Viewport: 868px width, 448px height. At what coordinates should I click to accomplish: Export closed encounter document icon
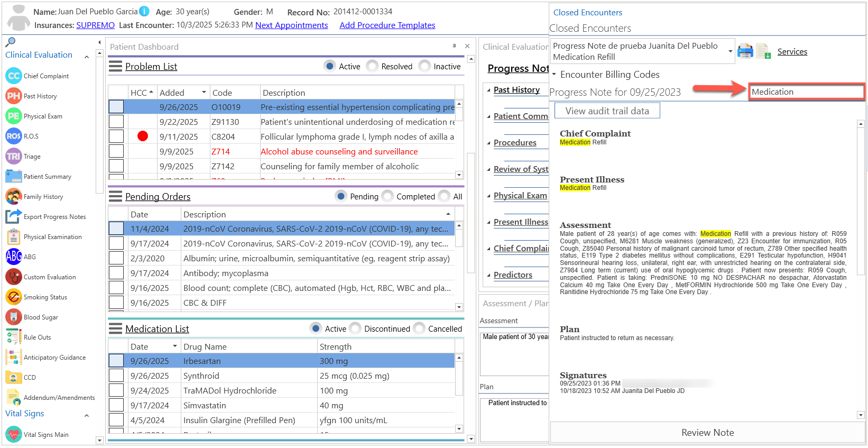(763, 51)
